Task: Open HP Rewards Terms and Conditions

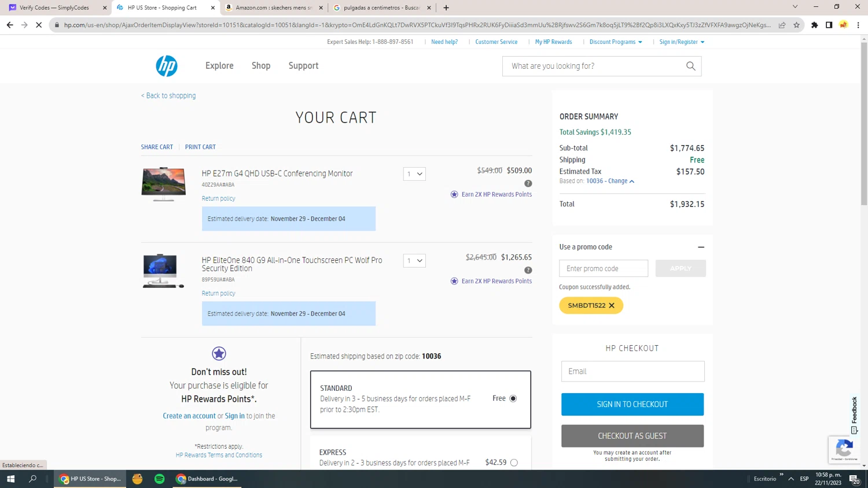Action: [219, 455]
